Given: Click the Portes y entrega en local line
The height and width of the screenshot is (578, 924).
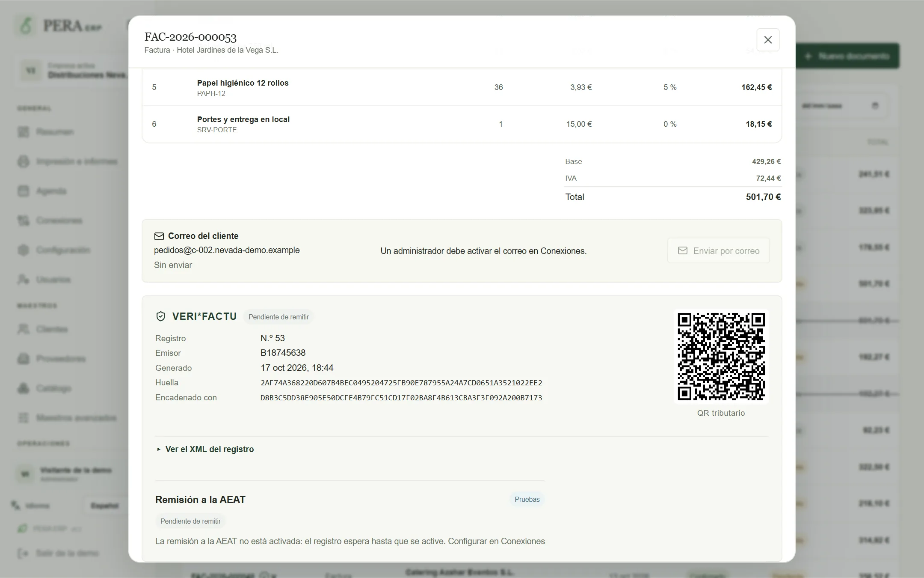Looking at the screenshot, I should (x=462, y=124).
